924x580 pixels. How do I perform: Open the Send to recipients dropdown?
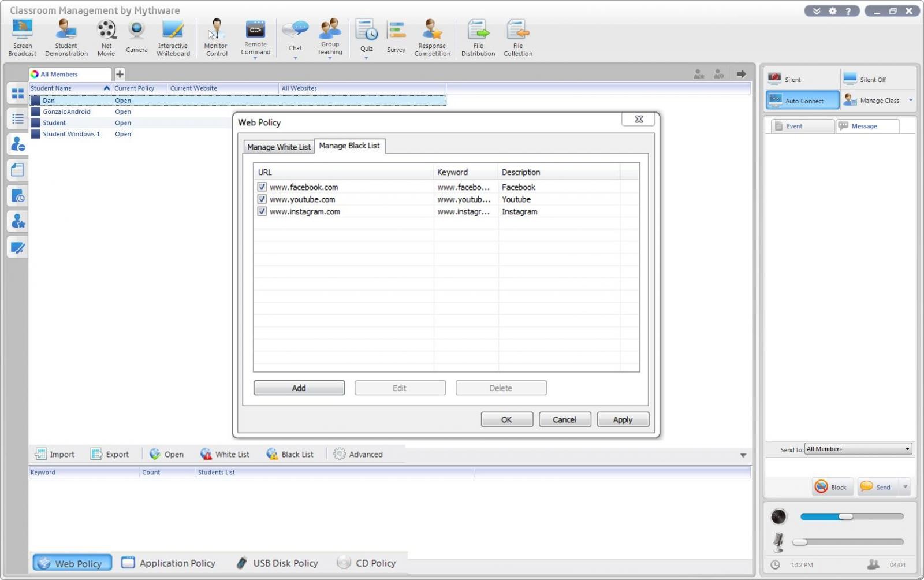907,449
